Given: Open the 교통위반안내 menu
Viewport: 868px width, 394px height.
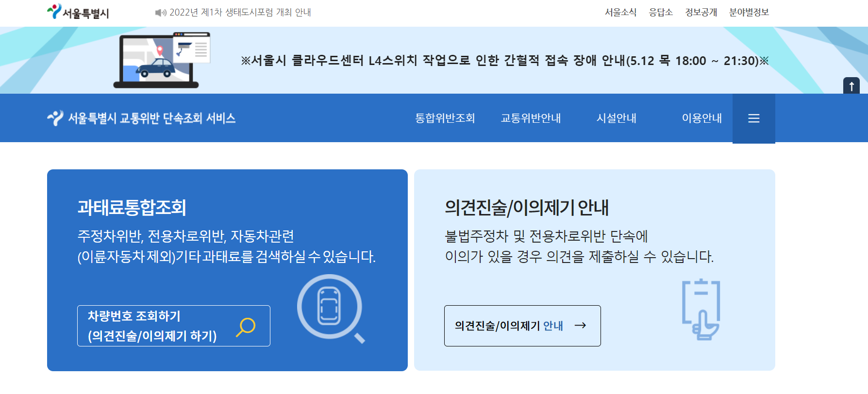Looking at the screenshot, I should click(x=531, y=118).
